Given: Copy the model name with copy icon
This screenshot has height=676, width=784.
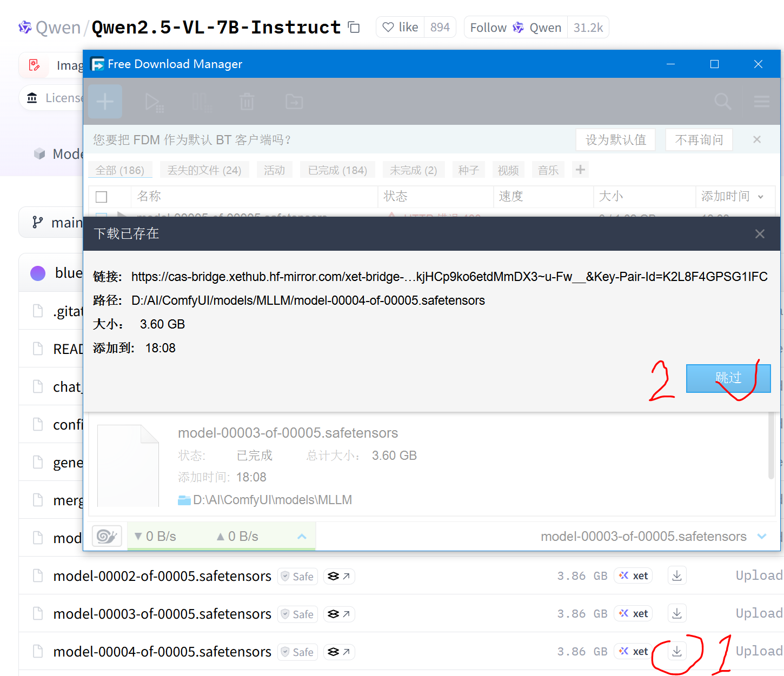Looking at the screenshot, I should (354, 27).
